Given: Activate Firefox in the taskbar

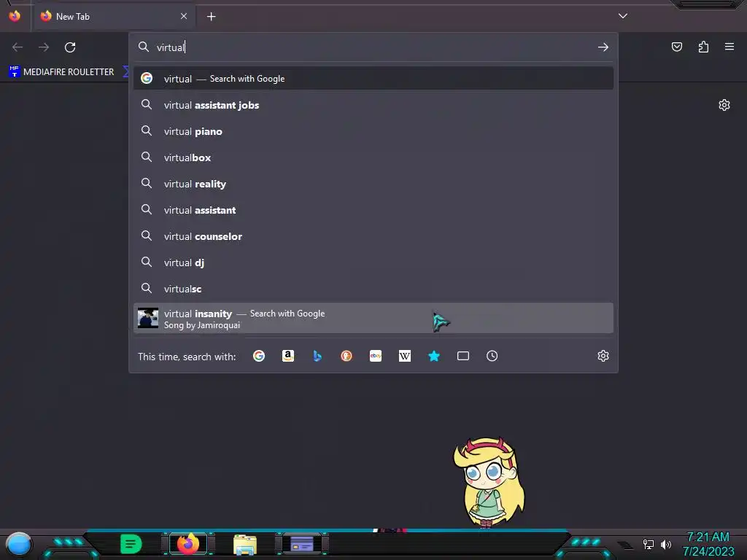Looking at the screenshot, I should (x=188, y=544).
